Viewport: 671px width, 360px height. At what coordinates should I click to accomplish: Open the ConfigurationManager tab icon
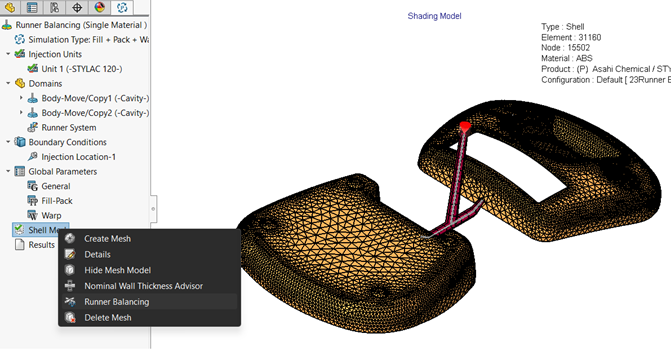(x=54, y=7)
